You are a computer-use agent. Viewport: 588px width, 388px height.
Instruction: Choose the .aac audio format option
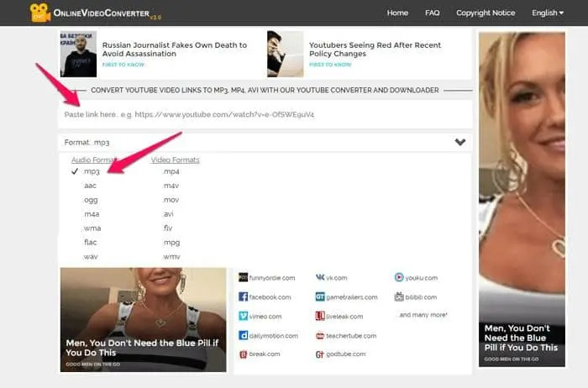90,186
